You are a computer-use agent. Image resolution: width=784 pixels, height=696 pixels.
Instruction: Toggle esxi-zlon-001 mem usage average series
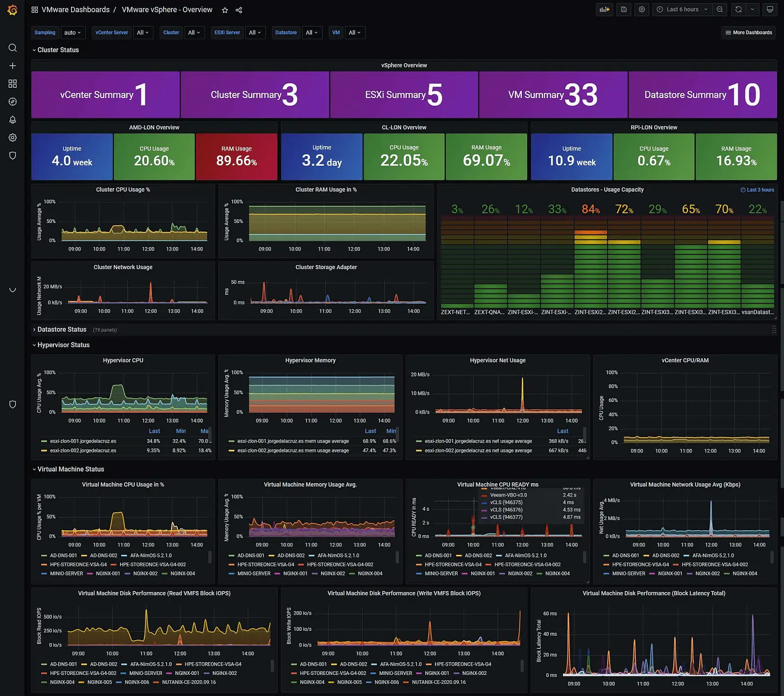point(293,441)
